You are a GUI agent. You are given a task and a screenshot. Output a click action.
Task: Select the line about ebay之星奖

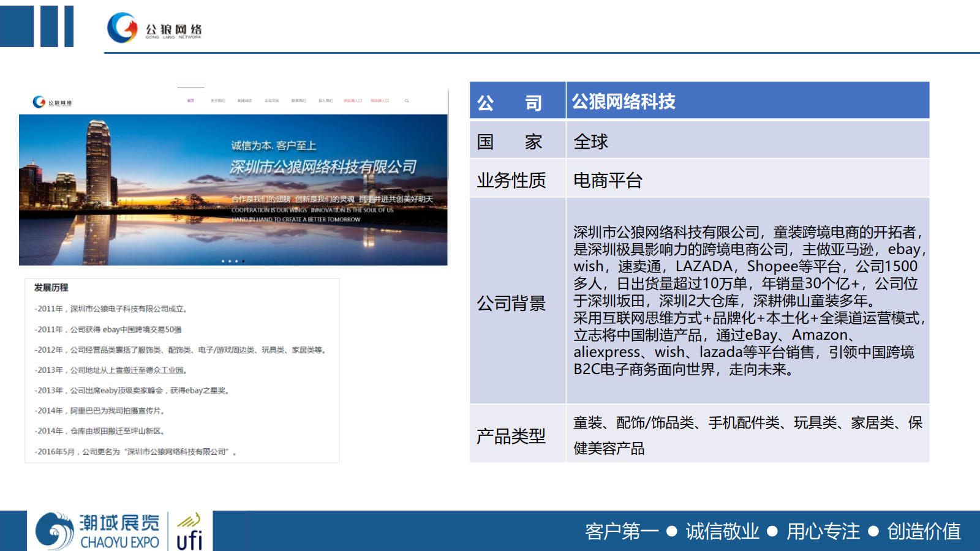point(132,391)
